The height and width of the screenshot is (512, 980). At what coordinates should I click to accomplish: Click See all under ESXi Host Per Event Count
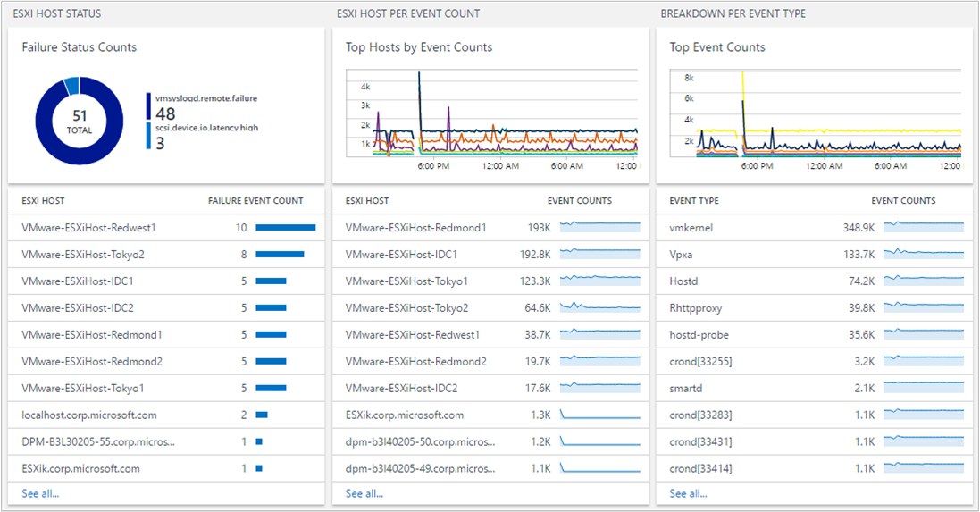pos(364,493)
